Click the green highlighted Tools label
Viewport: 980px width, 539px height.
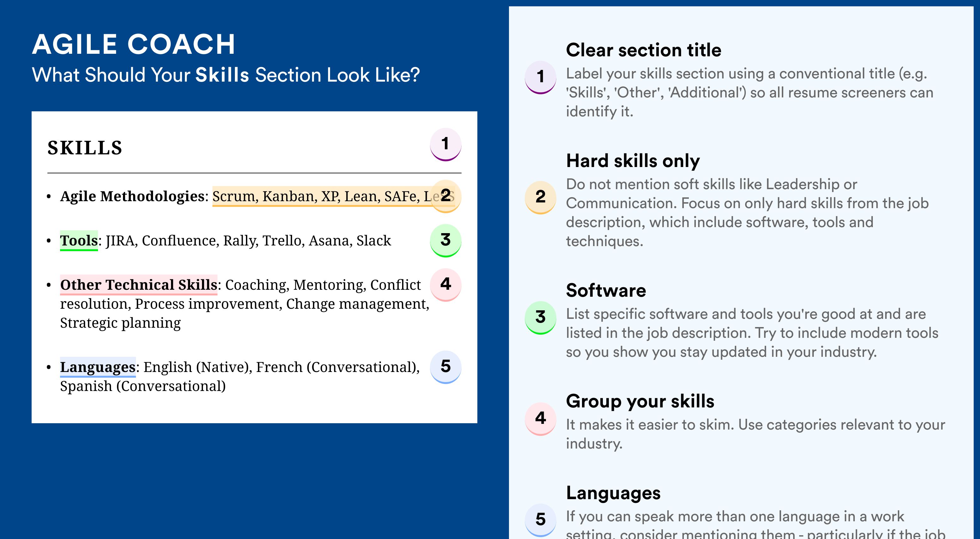79,241
